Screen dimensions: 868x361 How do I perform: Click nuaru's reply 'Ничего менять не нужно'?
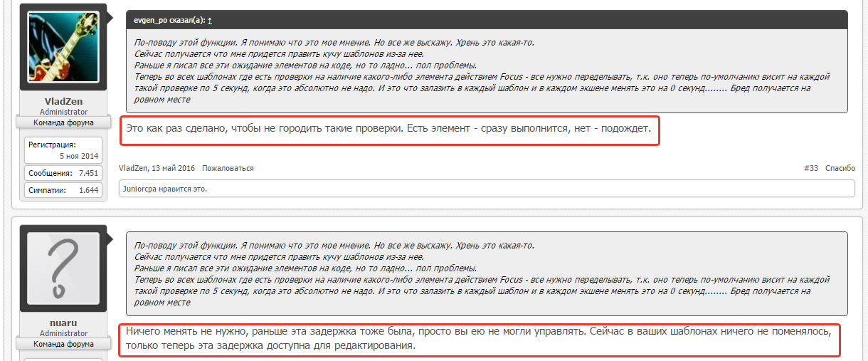coord(480,340)
